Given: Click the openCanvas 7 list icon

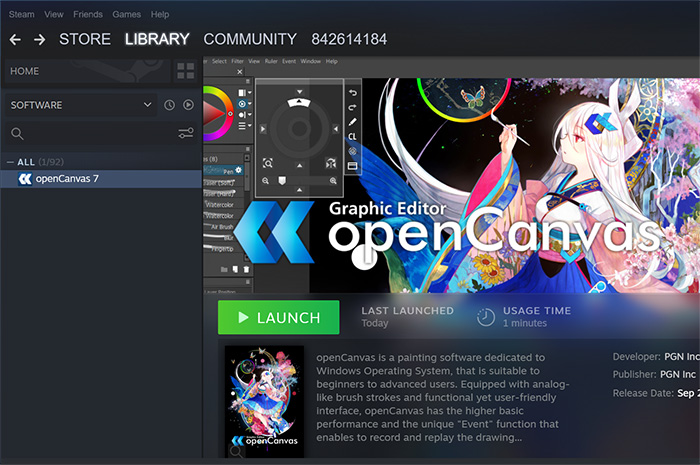Looking at the screenshot, I should pos(25,179).
